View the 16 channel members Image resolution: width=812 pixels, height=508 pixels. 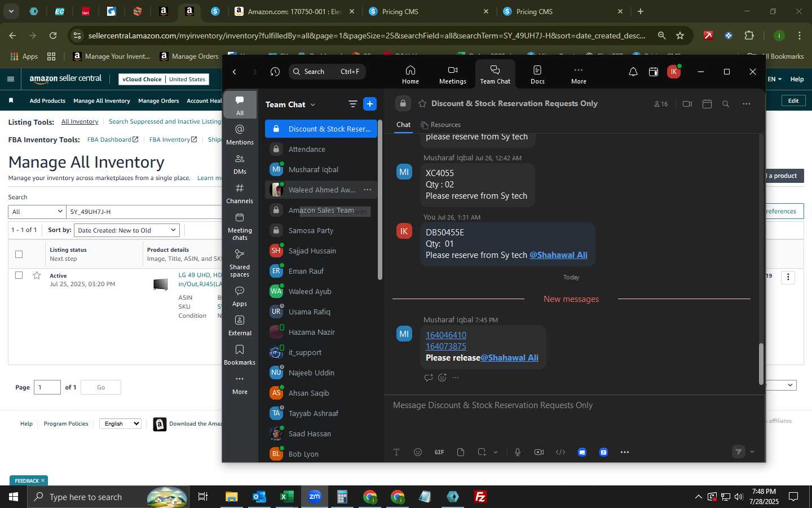(661, 104)
